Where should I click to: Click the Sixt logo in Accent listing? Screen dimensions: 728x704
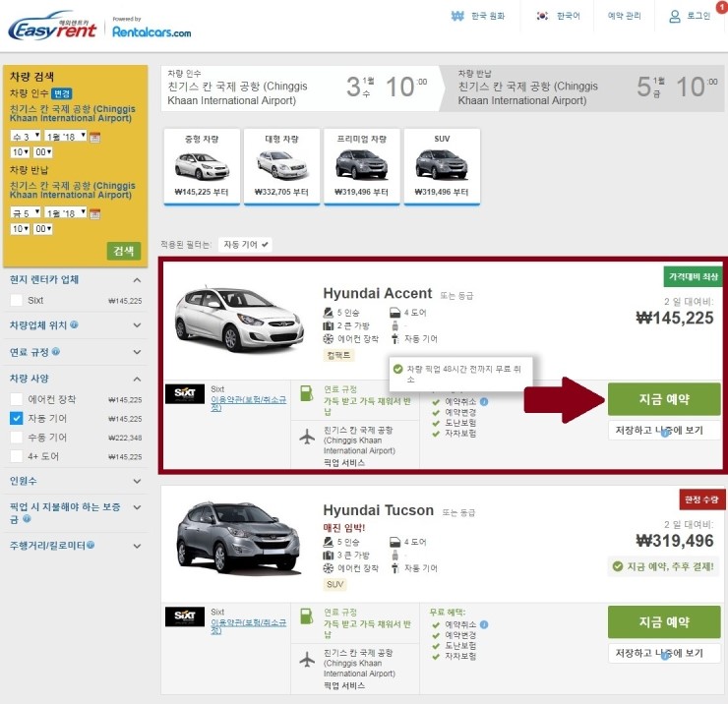click(x=185, y=393)
